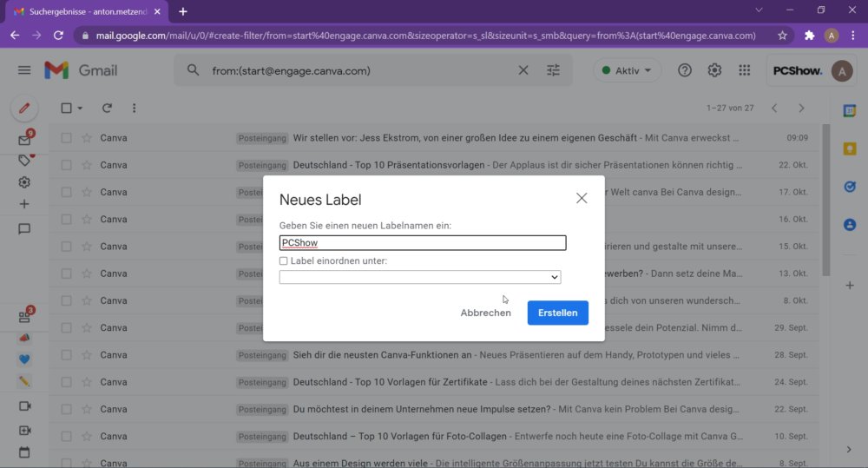Image resolution: width=868 pixels, height=468 pixels.
Task: Star the Top 10 Präsentationsvorlagen email
Action: pyautogui.click(x=86, y=165)
